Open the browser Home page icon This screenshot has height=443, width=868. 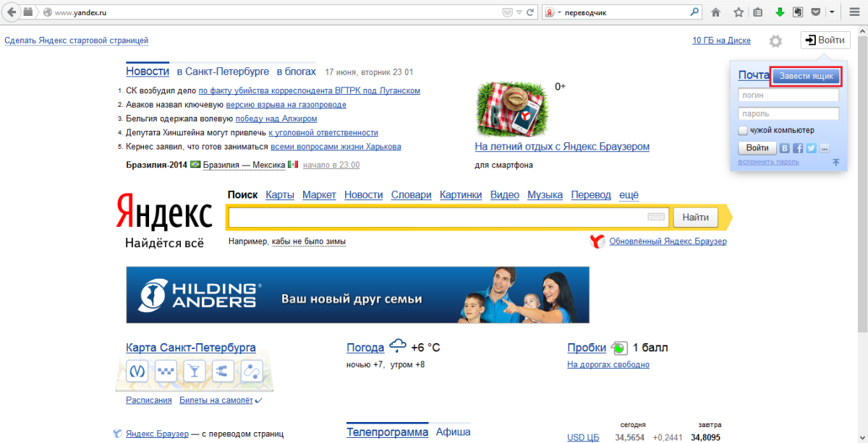pos(716,12)
